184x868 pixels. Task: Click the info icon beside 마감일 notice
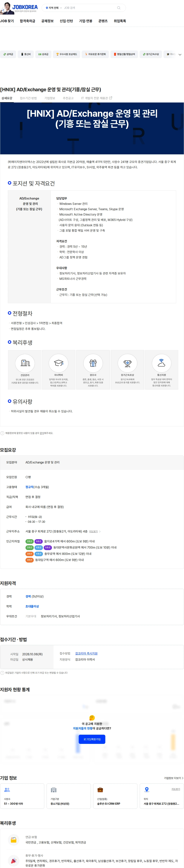click(2, 673)
